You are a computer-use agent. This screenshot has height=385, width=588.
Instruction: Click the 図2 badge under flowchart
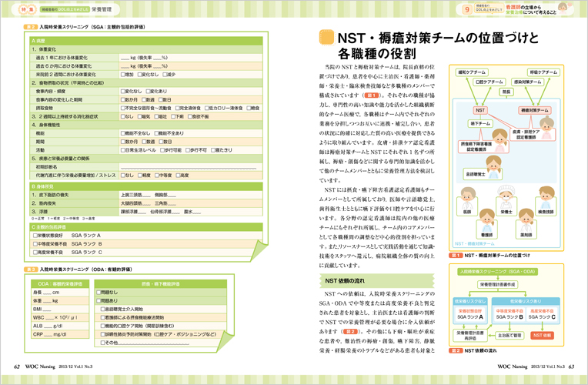(456, 350)
